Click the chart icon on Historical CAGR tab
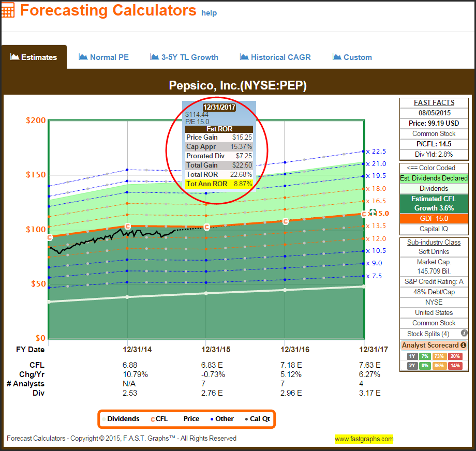Viewport: 476px width, 451px height. pyautogui.click(x=244, y=57)
